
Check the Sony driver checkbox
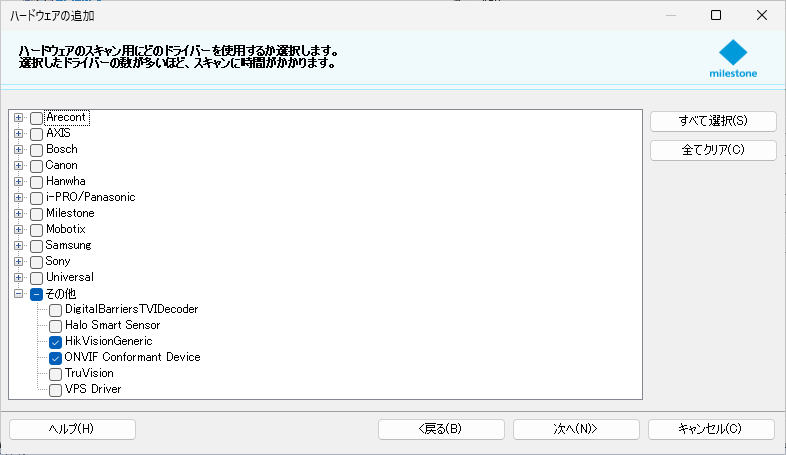(x=36, y=262)
